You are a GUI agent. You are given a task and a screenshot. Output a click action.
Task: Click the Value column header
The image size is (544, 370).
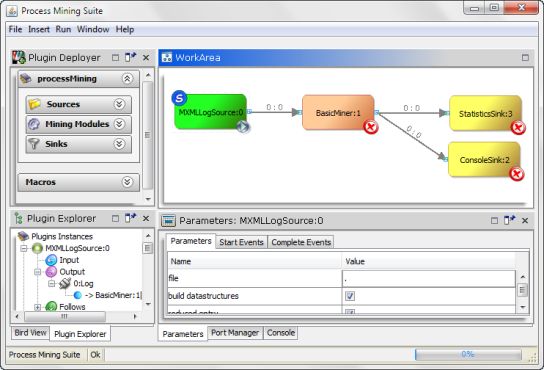tap(429, 261)
